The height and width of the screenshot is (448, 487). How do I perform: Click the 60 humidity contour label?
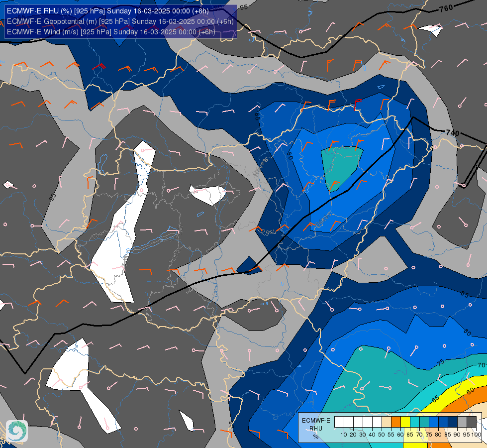(x=470, y=391)
